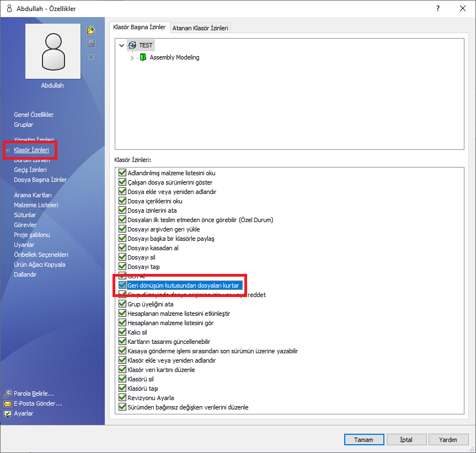Uncheck the 'Dosyayı sil' permission checkbox
The height and width of the screenshot is (453, 476).
[x=122, y=257]
